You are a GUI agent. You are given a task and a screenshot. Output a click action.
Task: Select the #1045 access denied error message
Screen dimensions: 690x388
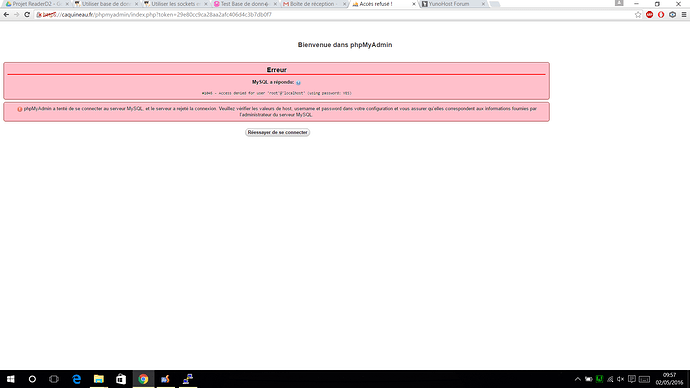276,93
